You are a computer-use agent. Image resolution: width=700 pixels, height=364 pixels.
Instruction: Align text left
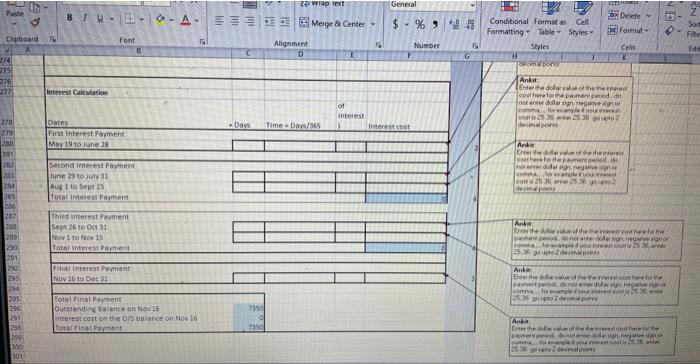coord(219,21)
